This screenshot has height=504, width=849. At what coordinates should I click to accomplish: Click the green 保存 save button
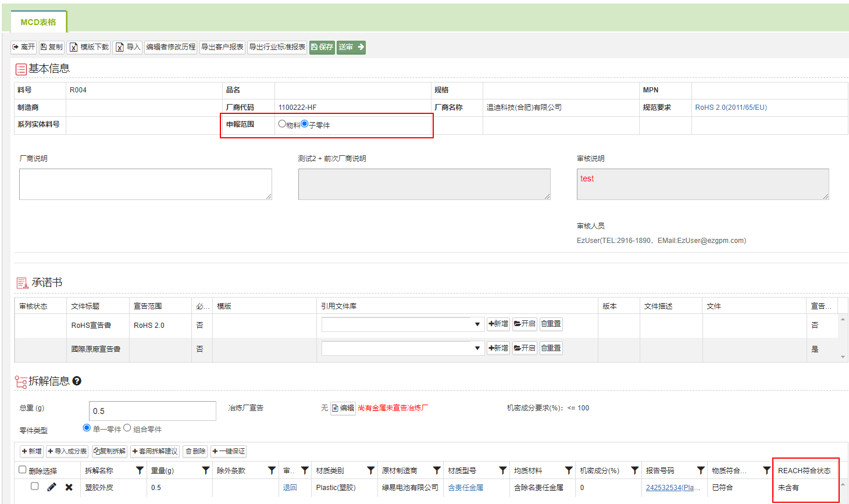coord(322,47)
